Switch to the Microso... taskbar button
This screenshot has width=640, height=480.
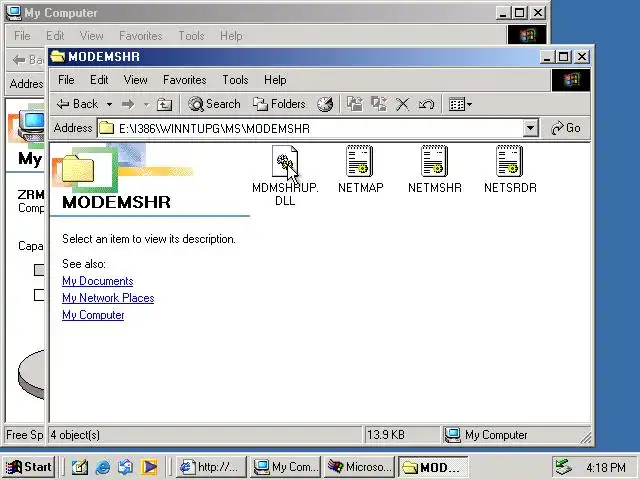click(359, 467)
